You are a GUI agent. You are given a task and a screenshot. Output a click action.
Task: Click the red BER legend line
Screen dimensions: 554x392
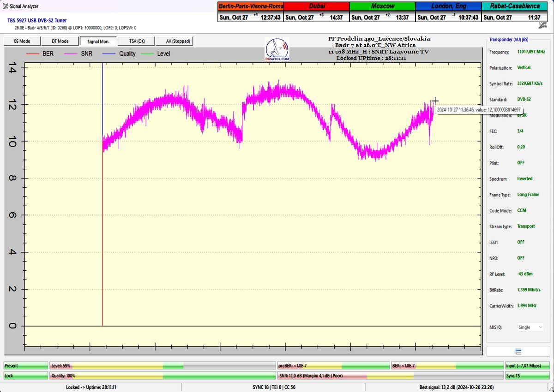[x=33, y=54]
